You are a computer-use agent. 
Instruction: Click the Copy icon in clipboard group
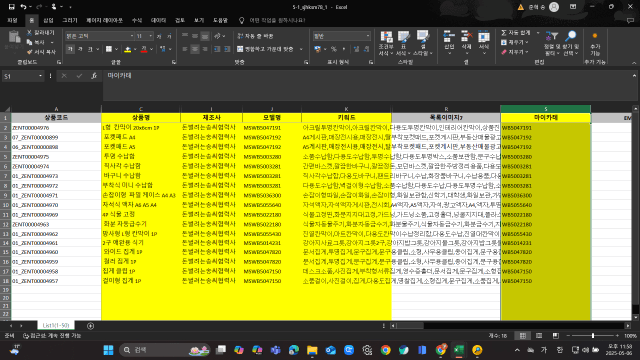[29, 42]
